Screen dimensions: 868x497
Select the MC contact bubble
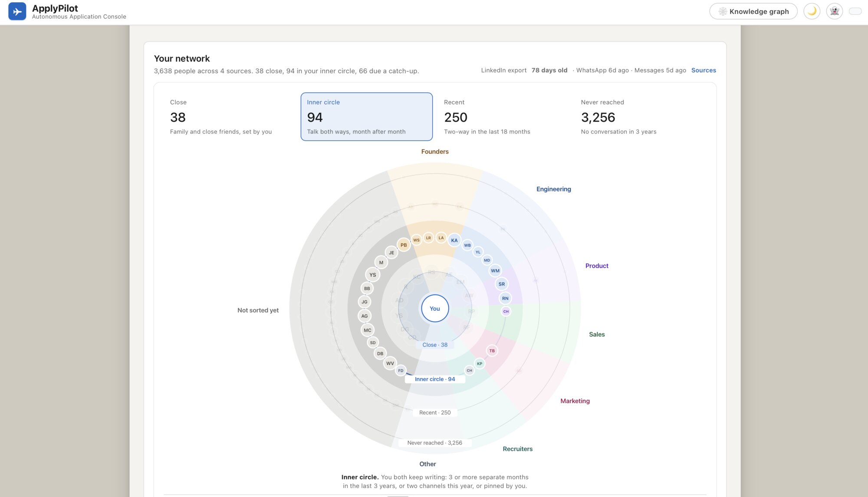pyautogui.click(x=368, y=330)
